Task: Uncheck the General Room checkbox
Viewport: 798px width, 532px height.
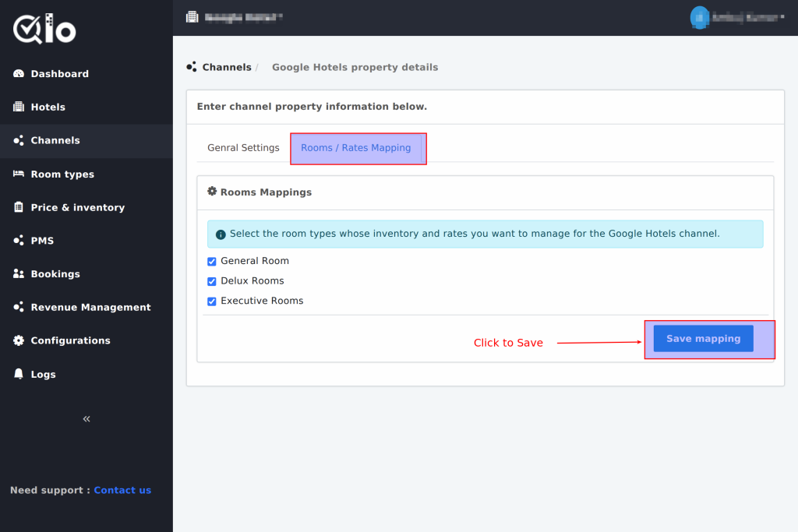Action: click(212, 262)
